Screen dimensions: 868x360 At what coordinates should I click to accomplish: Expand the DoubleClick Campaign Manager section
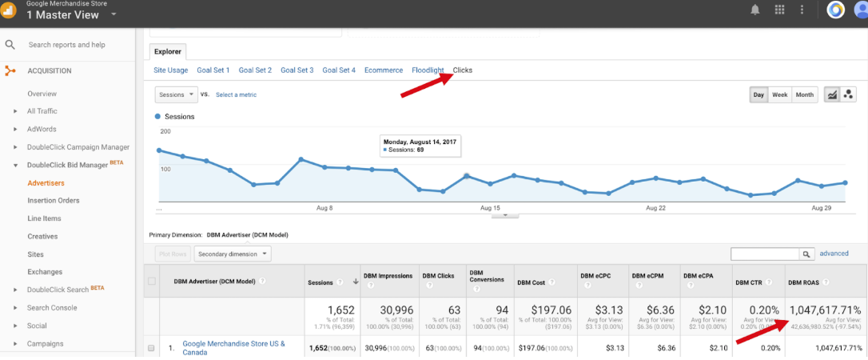(15, 147)
